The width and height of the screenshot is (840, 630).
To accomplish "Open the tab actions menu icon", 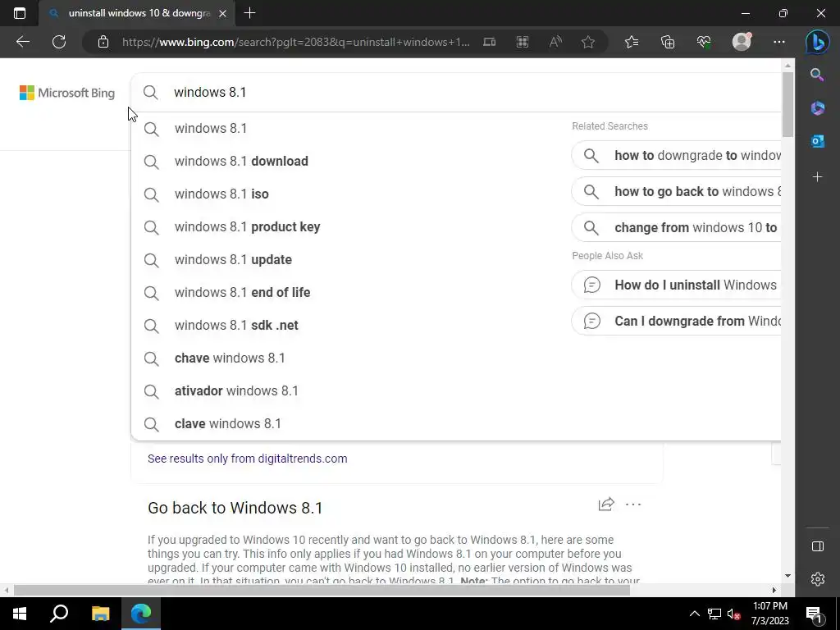I will tap(20, 13).
